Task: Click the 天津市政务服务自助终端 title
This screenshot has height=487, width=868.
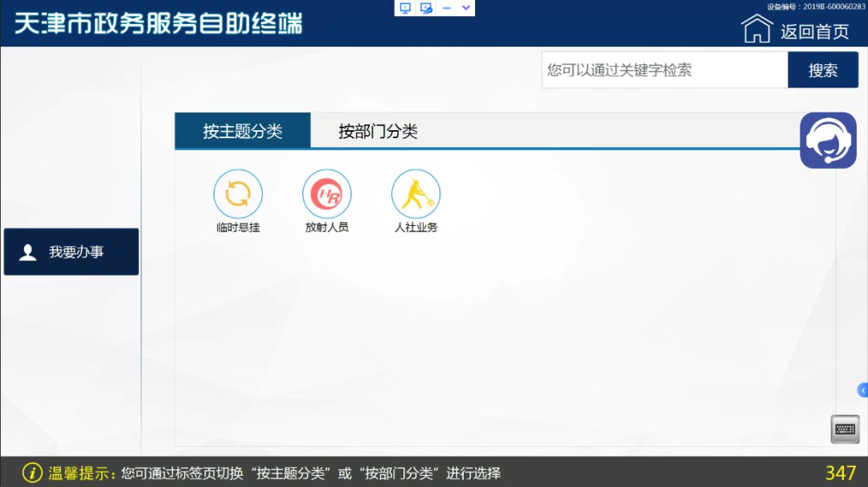Action: click(x=158, y=23)
